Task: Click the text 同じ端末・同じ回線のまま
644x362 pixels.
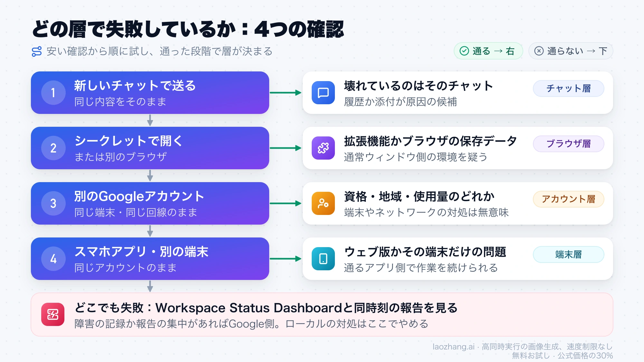Action: [136, 212]
